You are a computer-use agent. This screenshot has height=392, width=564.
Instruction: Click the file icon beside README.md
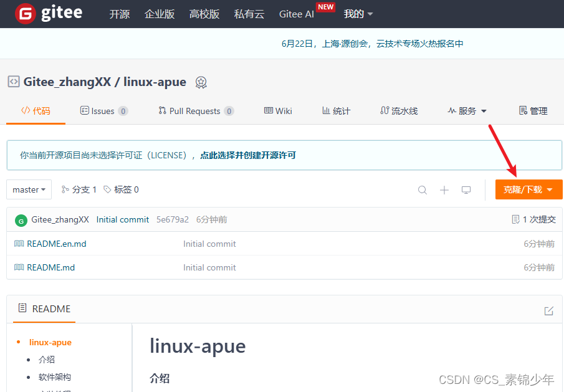19,267
